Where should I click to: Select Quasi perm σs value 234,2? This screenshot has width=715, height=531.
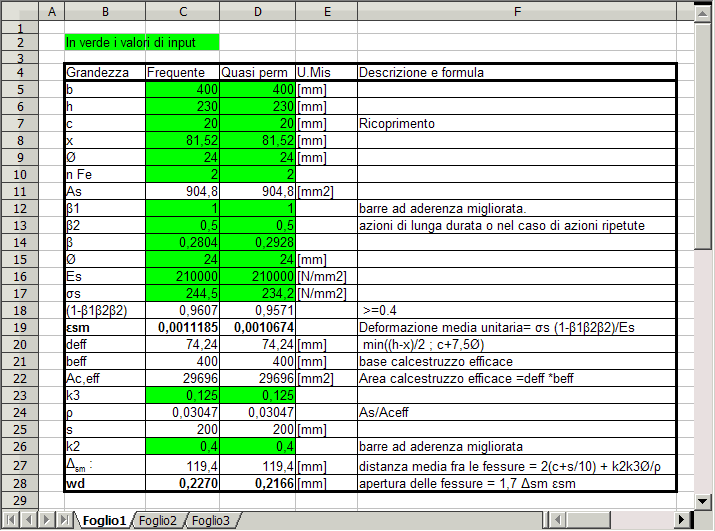(x=258, y=293)
